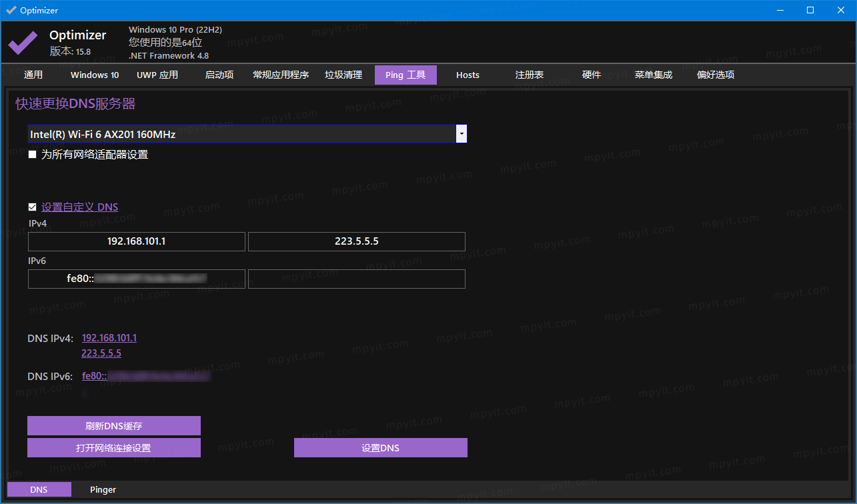Open the 注册表 tab

pos(530,75)
